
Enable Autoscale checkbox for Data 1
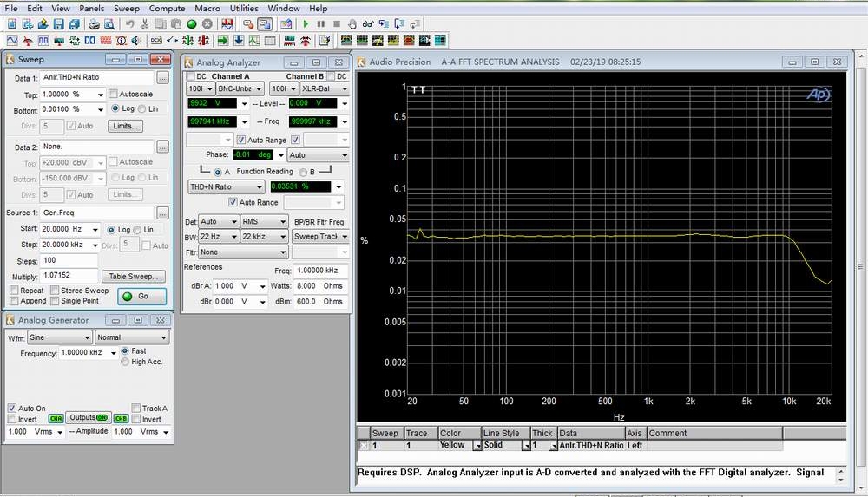113,94
